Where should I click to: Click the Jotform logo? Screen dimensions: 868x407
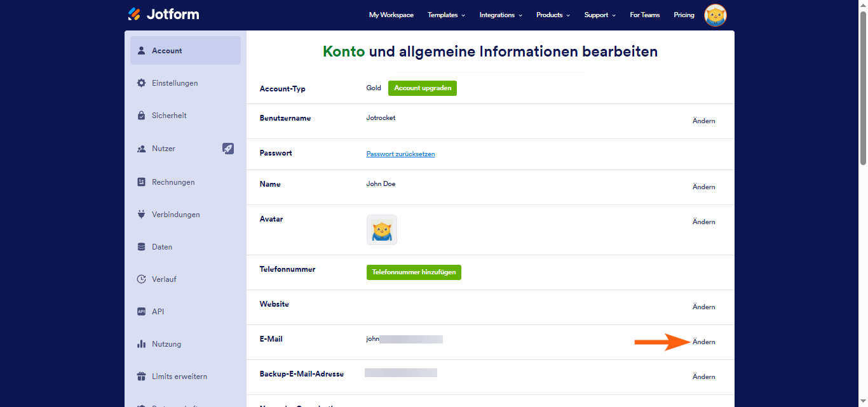tap(163, 14)
